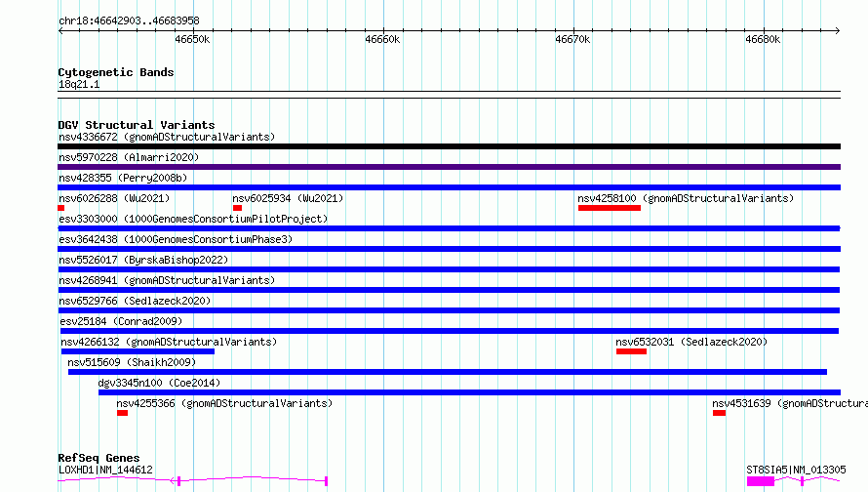
Task: Open the esv3303000 1000GenomesConsortiumPilotProject label
Action: click(193, 219)
